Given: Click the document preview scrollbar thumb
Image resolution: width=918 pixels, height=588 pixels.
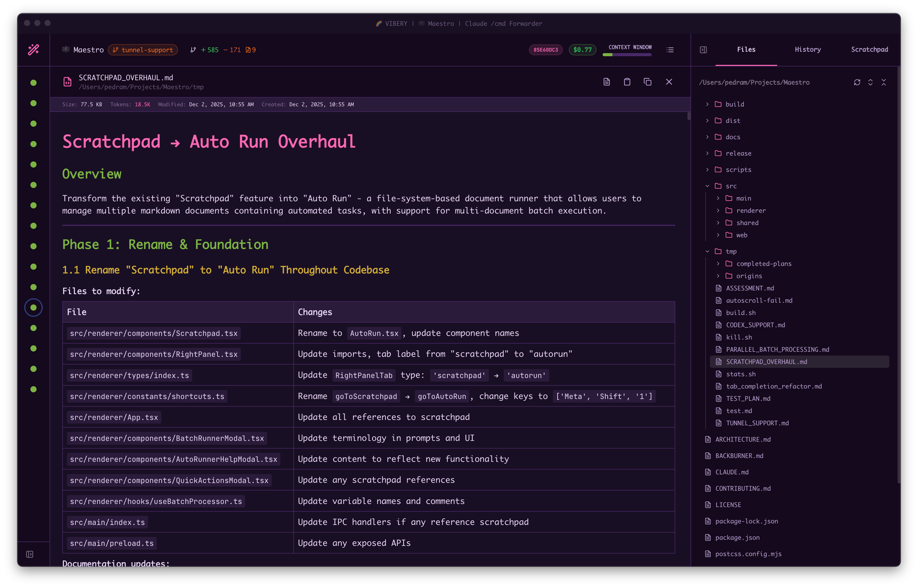Looking at the screenshot, I should [x=688, y=116].
